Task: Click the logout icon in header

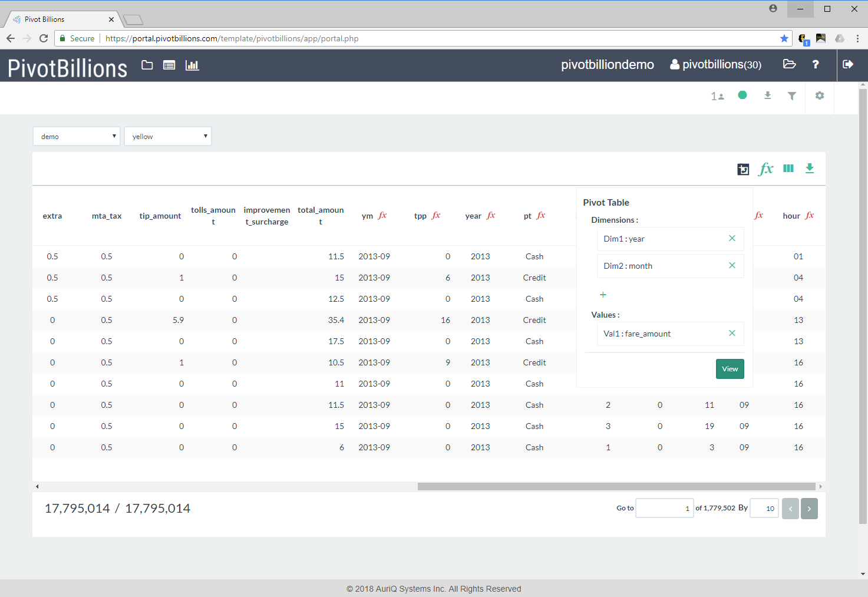Action: [848, 64]
